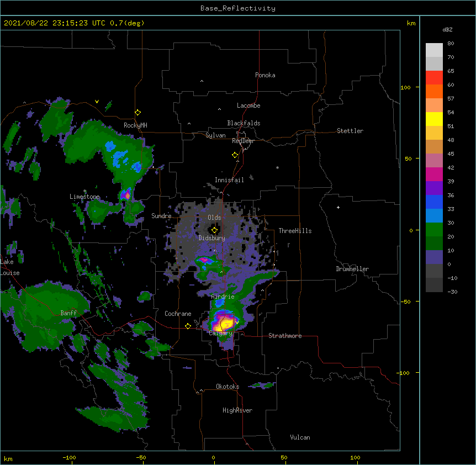Click the Sundre label

(161, 216)
